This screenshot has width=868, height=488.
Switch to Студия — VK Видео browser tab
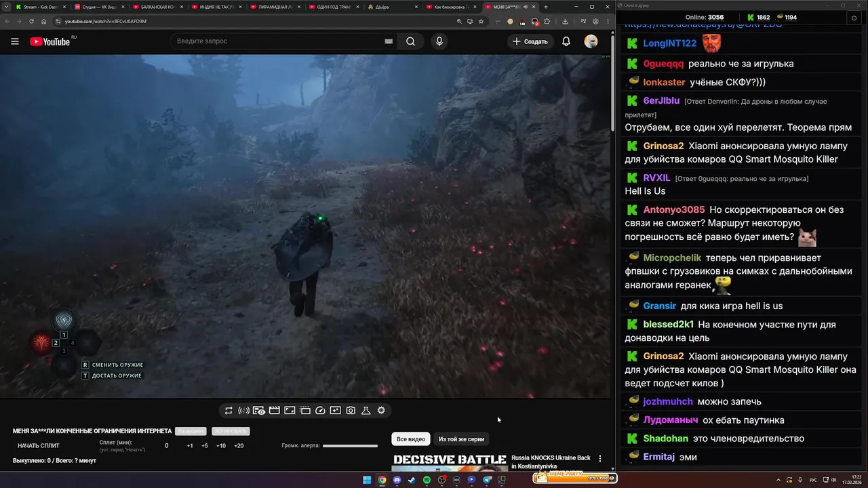[98, 7]
